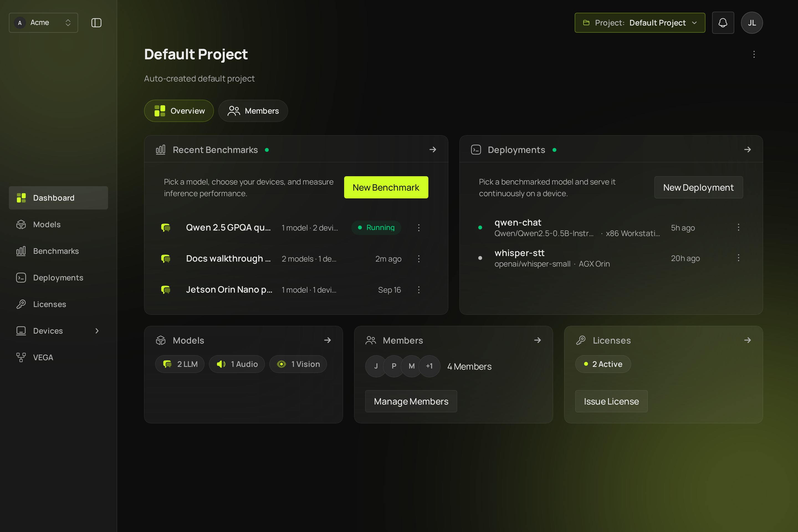Viewport: 798px width, 532px height.
Task: Open the whisper-stt deployment
Action: [520, 253]
